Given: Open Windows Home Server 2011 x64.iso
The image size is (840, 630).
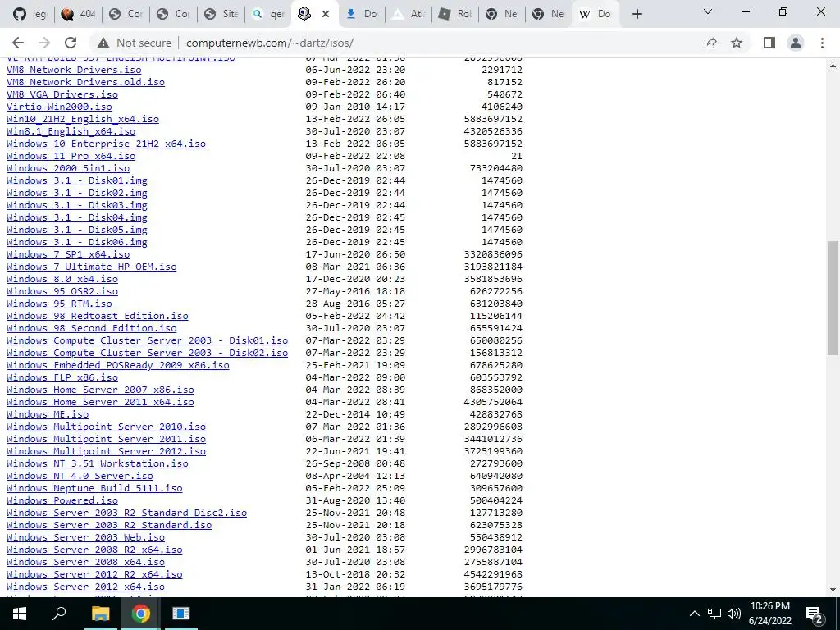Looking at the screenshot, I should [x=100, y=402].
